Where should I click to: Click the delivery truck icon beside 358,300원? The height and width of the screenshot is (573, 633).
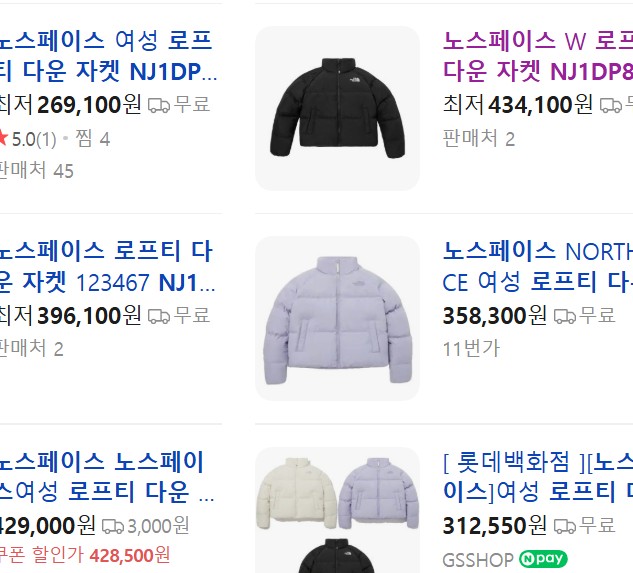(565, 316)
